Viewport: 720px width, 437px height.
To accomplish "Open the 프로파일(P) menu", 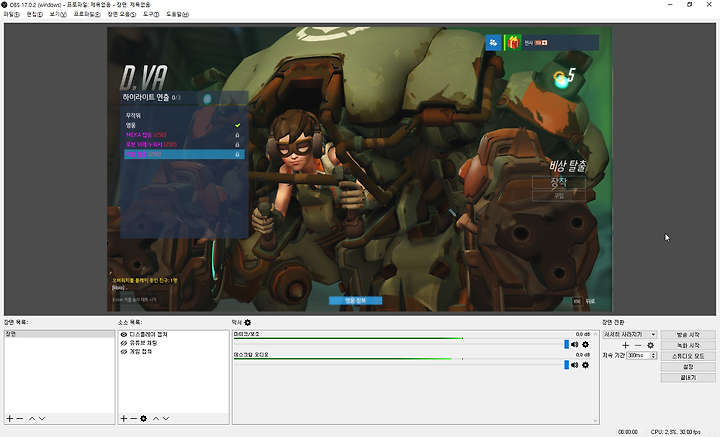I will (x=87, y=14).
